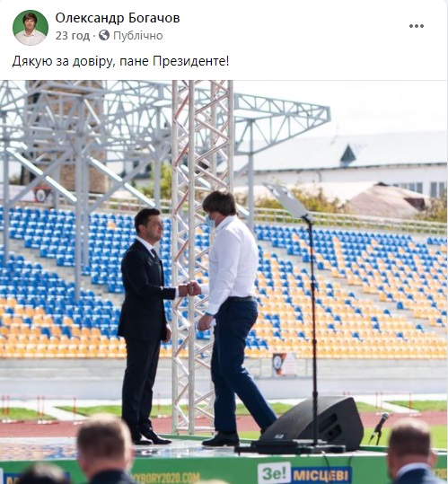Click the man in the dark suit

pos(146,324)
